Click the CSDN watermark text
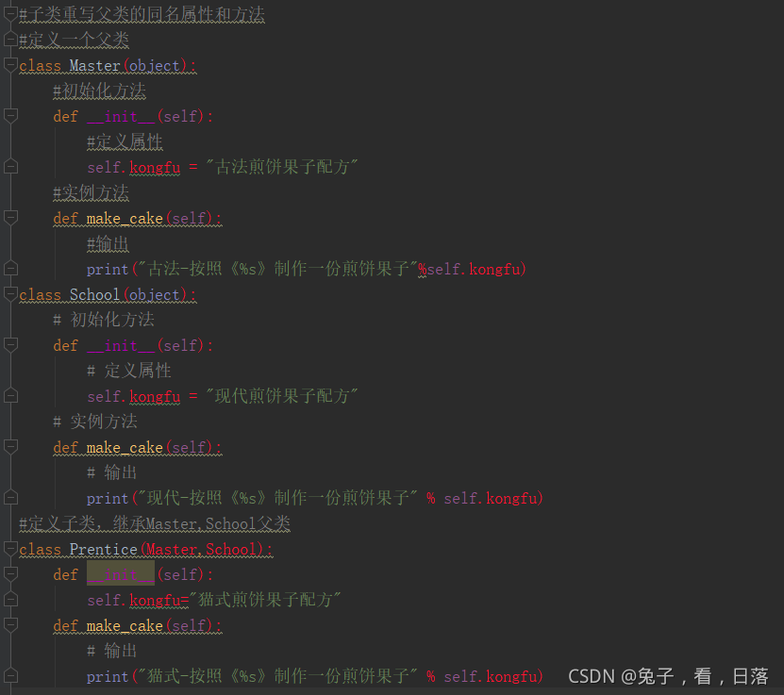Viewport: 784px width, 695px height. point(668,676)
